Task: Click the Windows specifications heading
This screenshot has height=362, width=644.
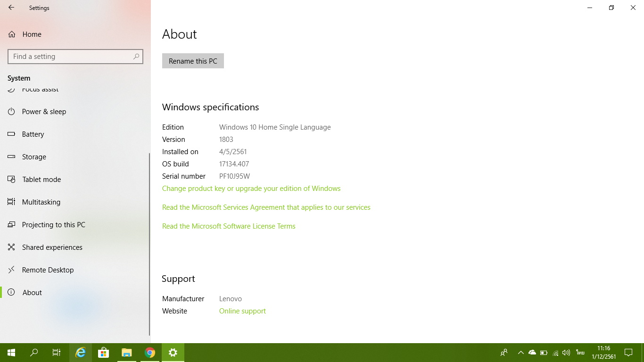Action: click(x=210, y=107)
